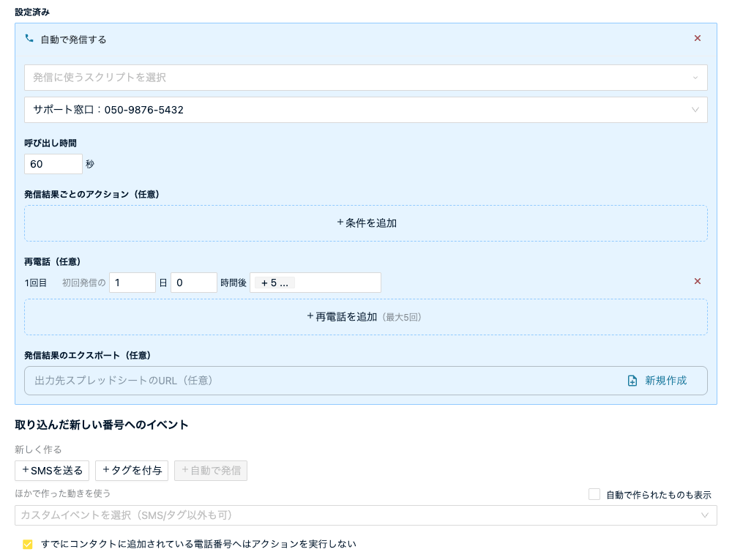Click 新規作成 to create spreadsheet
This screenshot has height=560, width=732.
[657, 381]
